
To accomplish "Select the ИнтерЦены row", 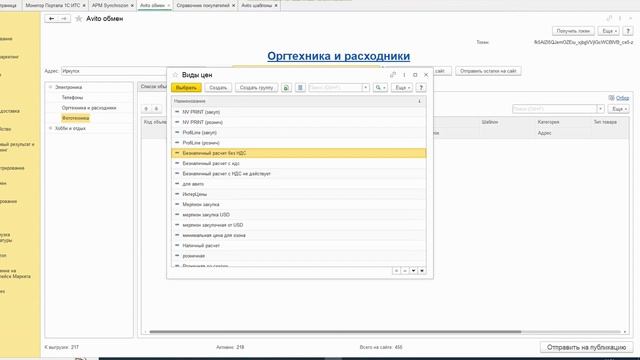I will coord(299,194).
